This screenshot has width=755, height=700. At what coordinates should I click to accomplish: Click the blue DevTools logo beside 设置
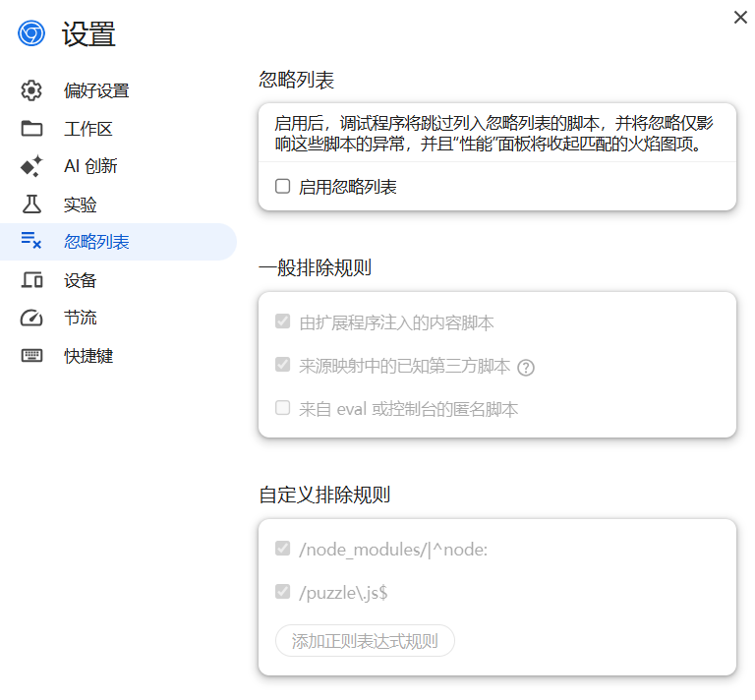pos(31,34)
